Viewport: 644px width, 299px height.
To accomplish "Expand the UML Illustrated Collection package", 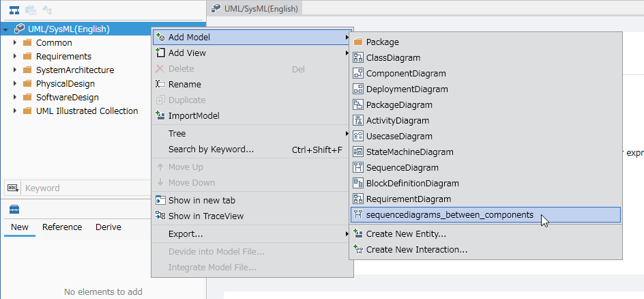I will point(15,111).
